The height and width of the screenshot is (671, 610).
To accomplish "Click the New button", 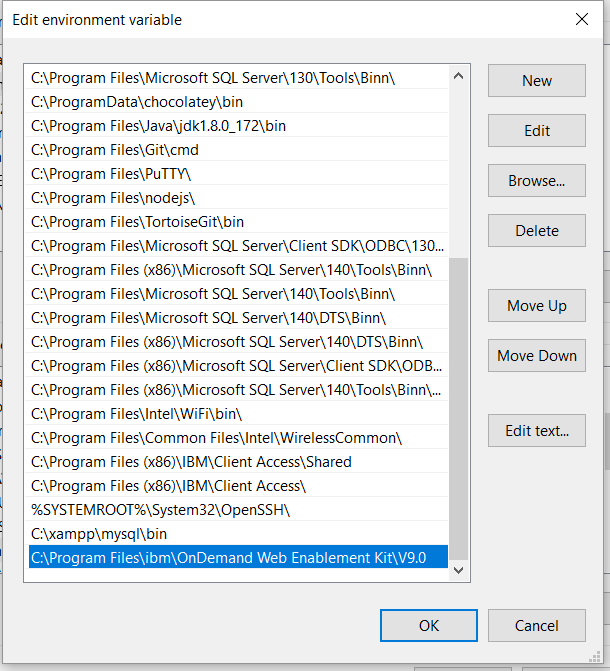I will tap(537, 80).
